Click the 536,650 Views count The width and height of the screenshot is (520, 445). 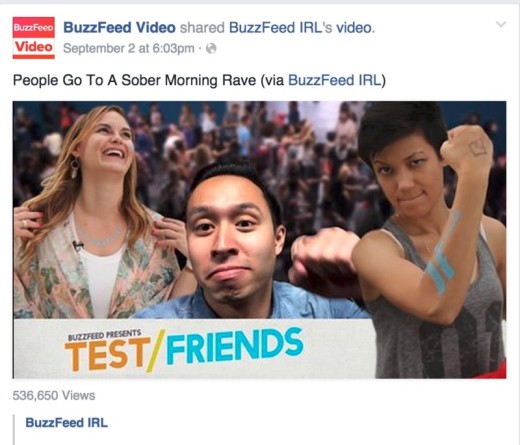point(54,396)
